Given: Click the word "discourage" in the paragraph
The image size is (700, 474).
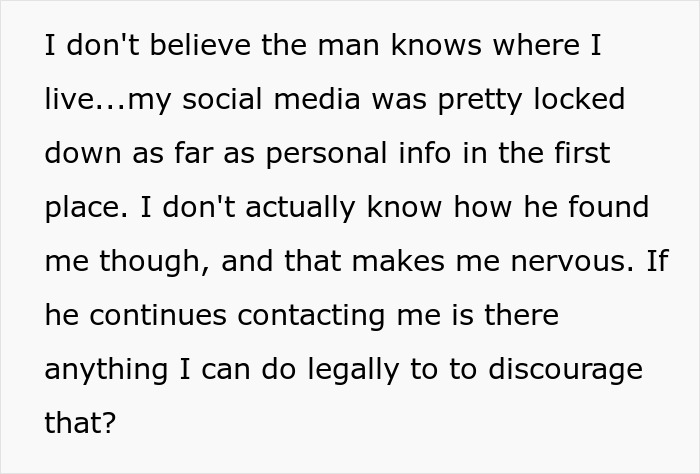Looking at the screenshot, I should (x=564, y=370).
